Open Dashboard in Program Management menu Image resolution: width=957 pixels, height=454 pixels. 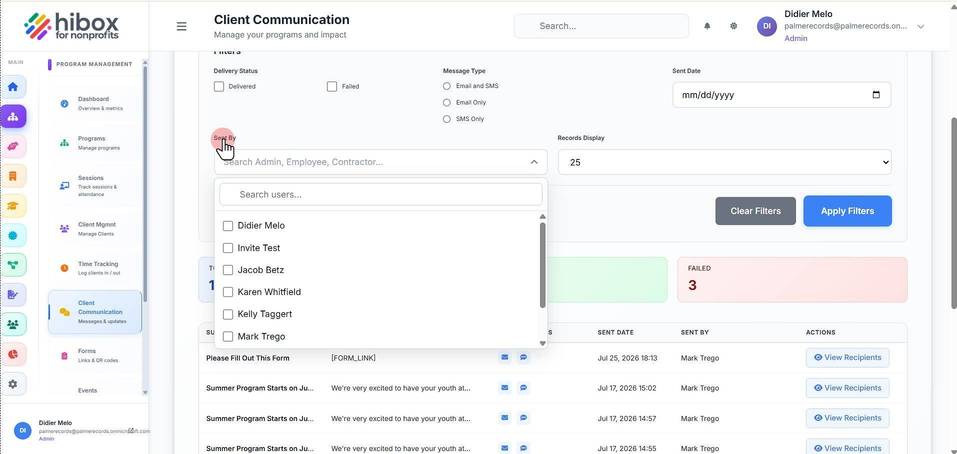point(95,103)
